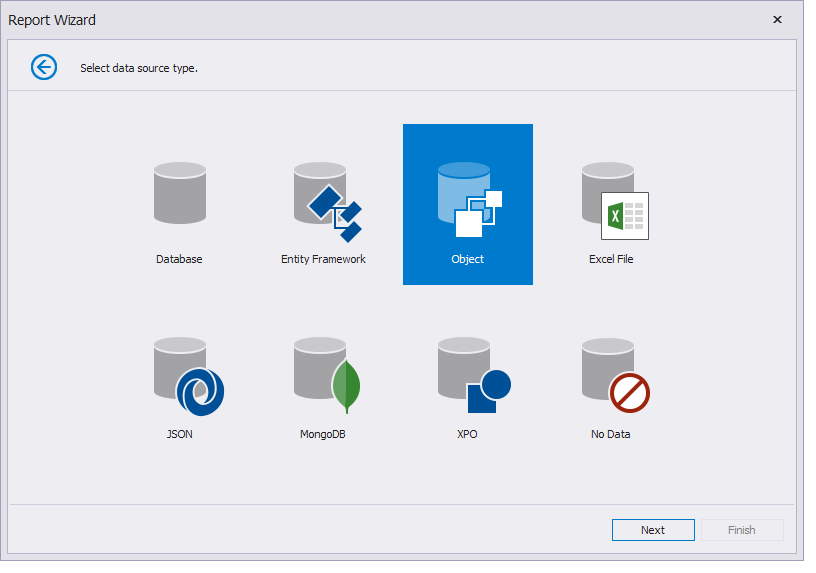
Task: Click the "XPO" label
Action: coord(467,434)
